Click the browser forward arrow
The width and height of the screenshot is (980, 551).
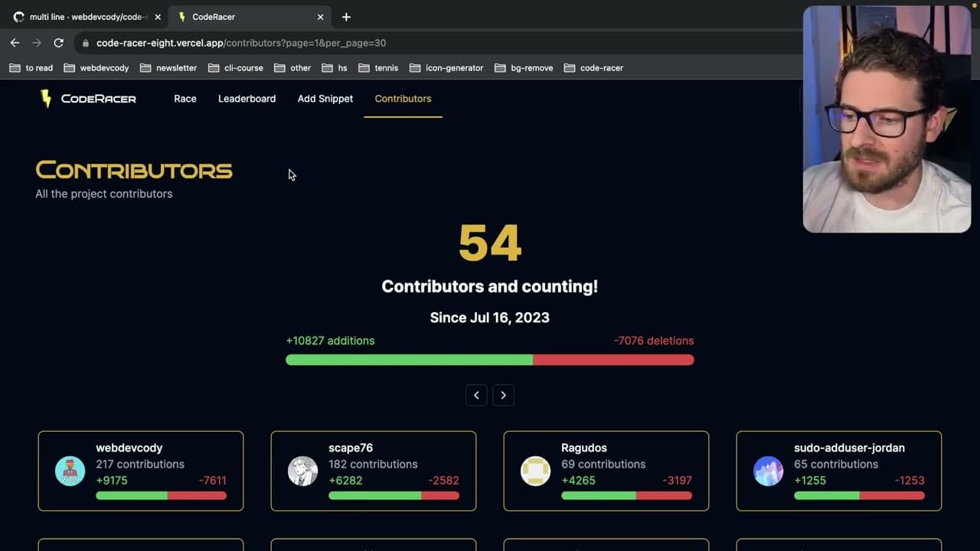click(x=37, y=43)
